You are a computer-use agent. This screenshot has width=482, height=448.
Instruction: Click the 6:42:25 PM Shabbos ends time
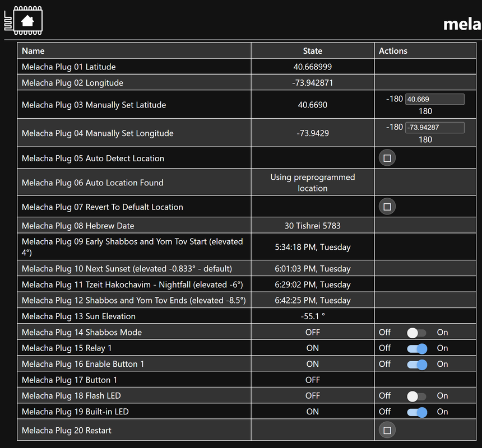click(x=313, y=301)
